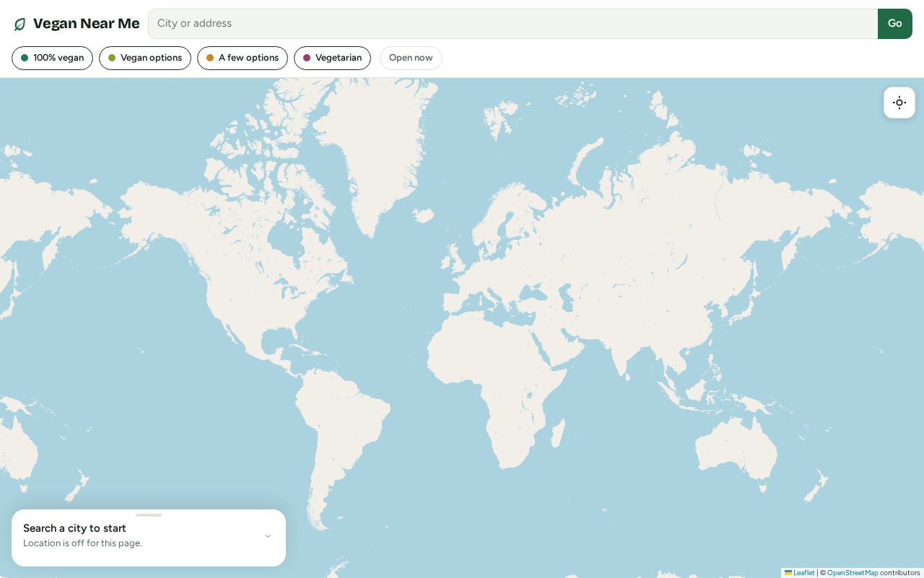Enable the Open now filter
The height and width of the screenshot is (578, 924).
point(411,58)
